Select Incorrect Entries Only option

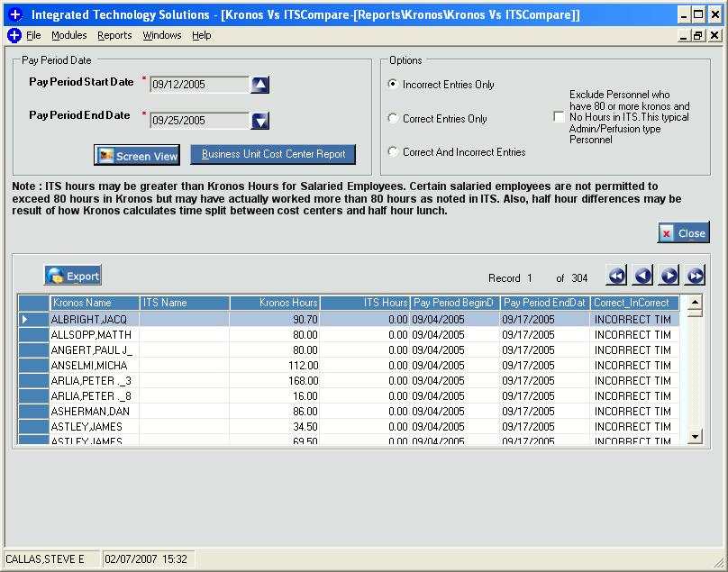click(x=393, y=85)
